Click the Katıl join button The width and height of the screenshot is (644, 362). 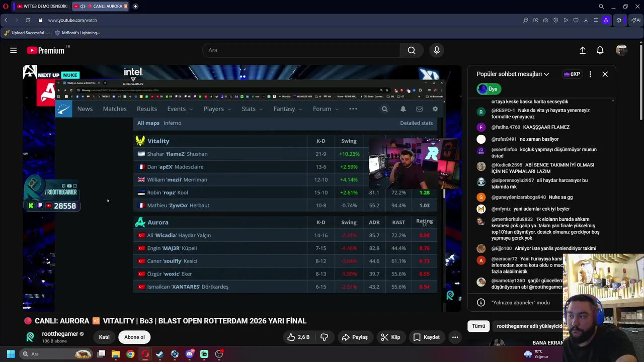coord(104,337)
